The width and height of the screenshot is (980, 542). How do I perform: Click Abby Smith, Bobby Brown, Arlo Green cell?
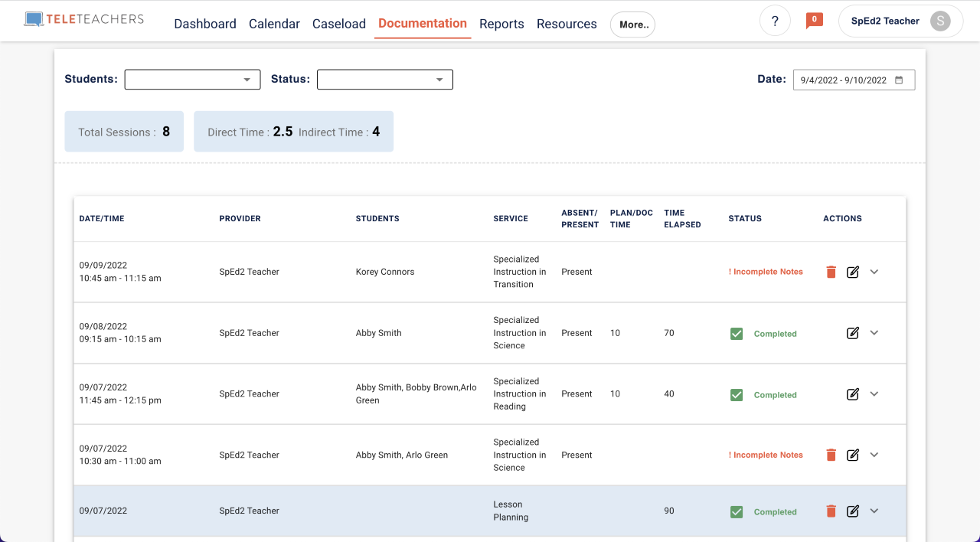(416, 394)
